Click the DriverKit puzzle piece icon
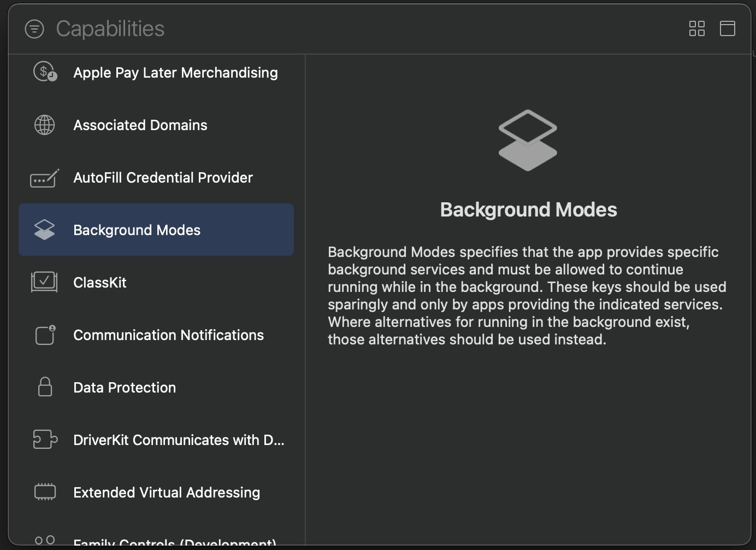This screenshot has height=550, width=756. click(45, 440)
